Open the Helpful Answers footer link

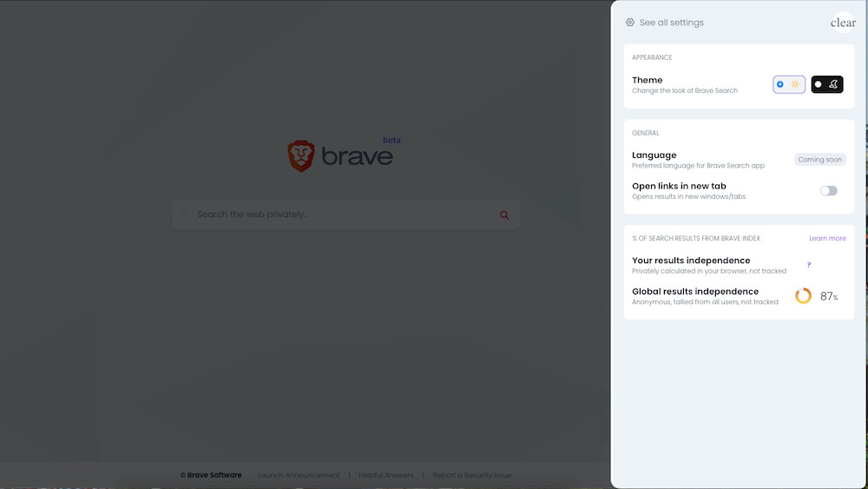tap(386, 475)
